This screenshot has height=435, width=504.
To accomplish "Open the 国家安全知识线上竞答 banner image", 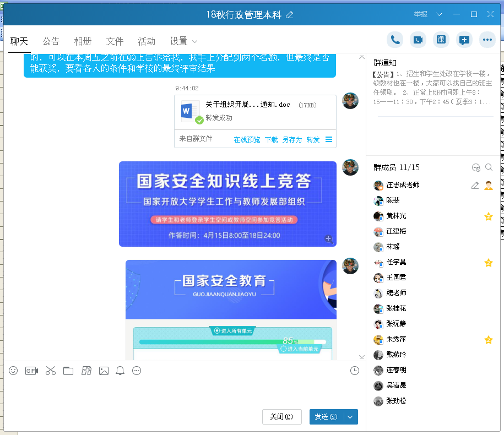I will tap(227, 204).
